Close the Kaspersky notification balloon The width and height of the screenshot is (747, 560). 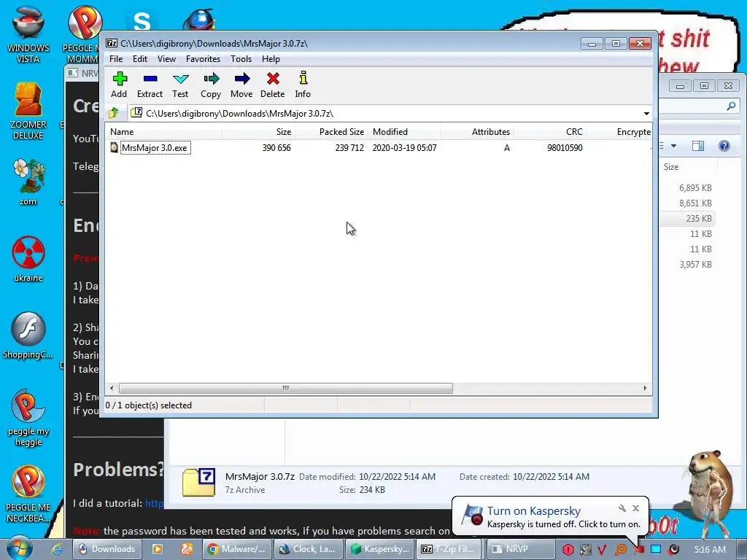(635, 508)
